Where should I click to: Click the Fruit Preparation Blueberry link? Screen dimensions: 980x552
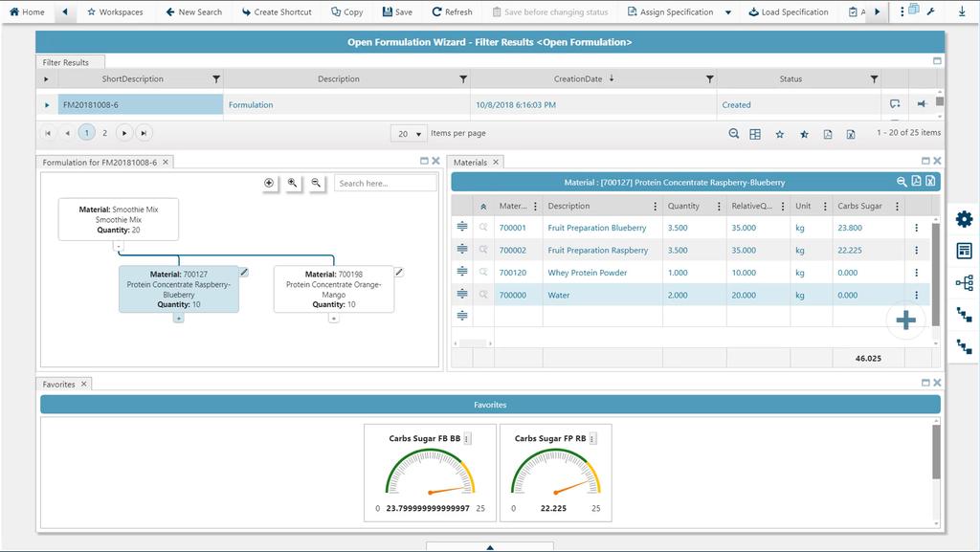point(597,228)
